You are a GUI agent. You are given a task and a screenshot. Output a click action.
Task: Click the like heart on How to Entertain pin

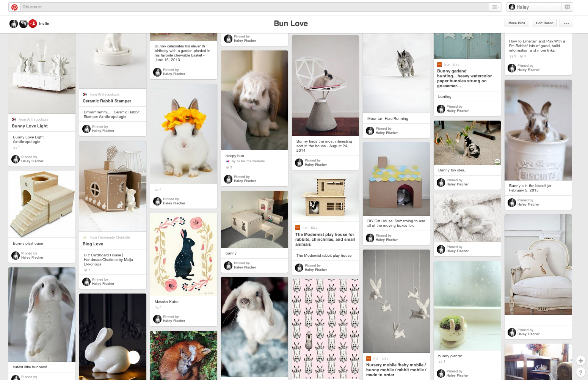tap(522, 56)
